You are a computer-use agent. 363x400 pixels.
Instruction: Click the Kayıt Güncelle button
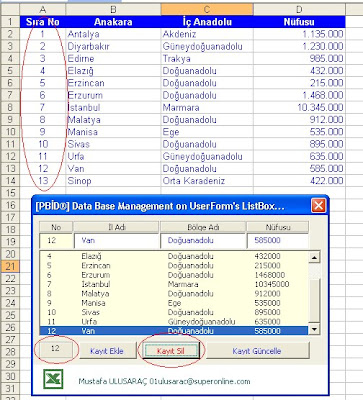point(257,351)
